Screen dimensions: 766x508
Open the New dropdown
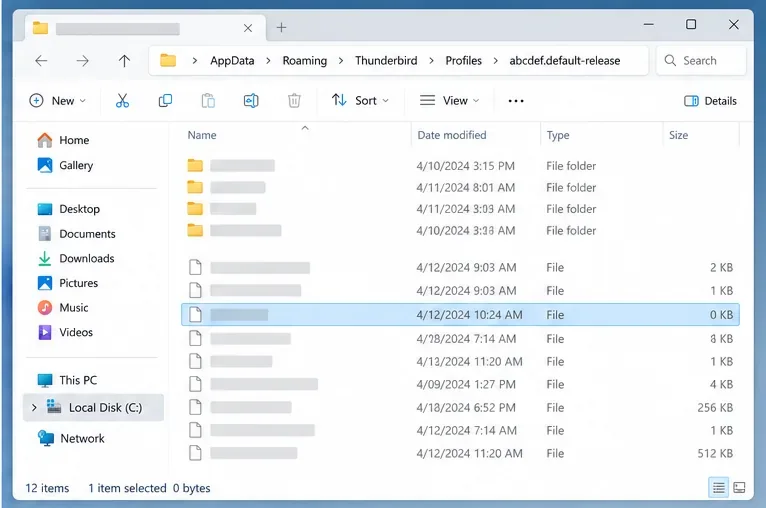(x=58, y=101)
